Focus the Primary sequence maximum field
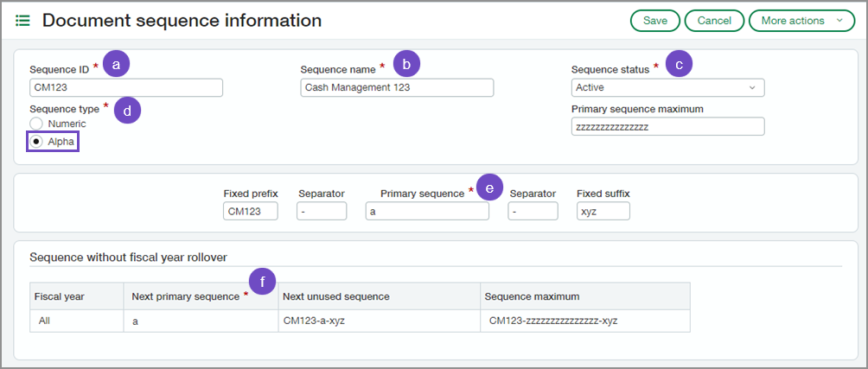Screen dimensions: 868x369 pos(667,127)
